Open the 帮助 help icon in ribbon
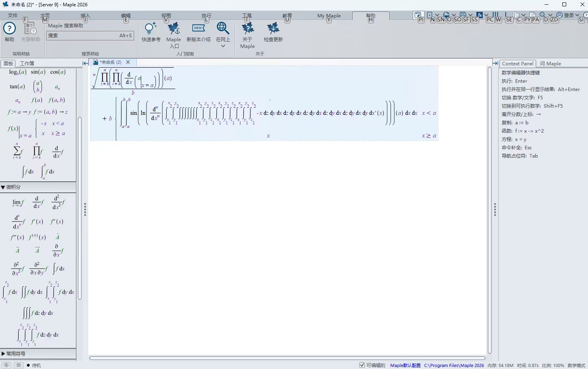 pos(9,29)
